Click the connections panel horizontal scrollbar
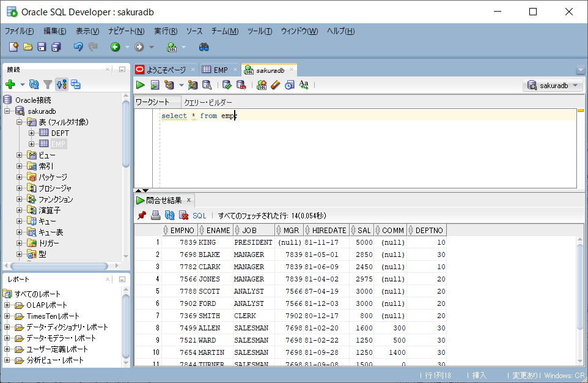This screenshot has width=588, height=383. [59, 266]
